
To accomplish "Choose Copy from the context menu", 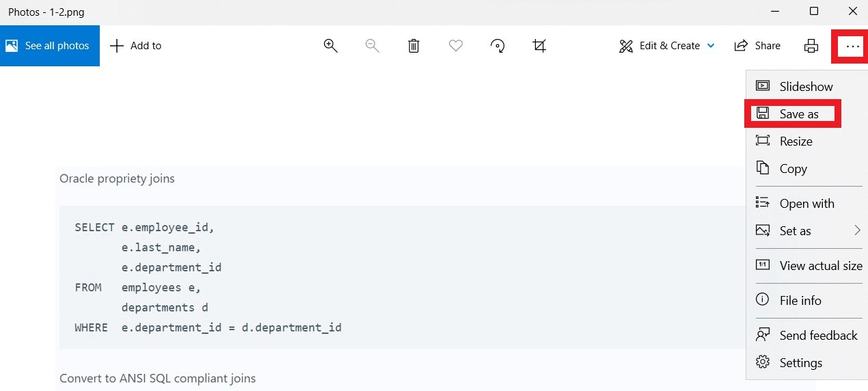I will point(793,169).
